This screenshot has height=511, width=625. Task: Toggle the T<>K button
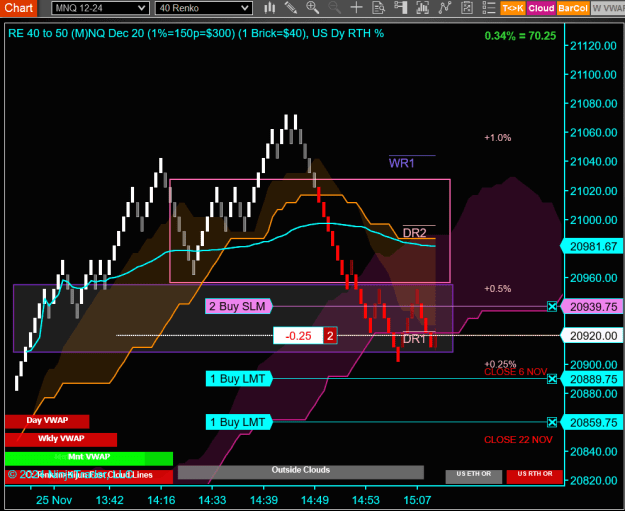tap(513, 8)
